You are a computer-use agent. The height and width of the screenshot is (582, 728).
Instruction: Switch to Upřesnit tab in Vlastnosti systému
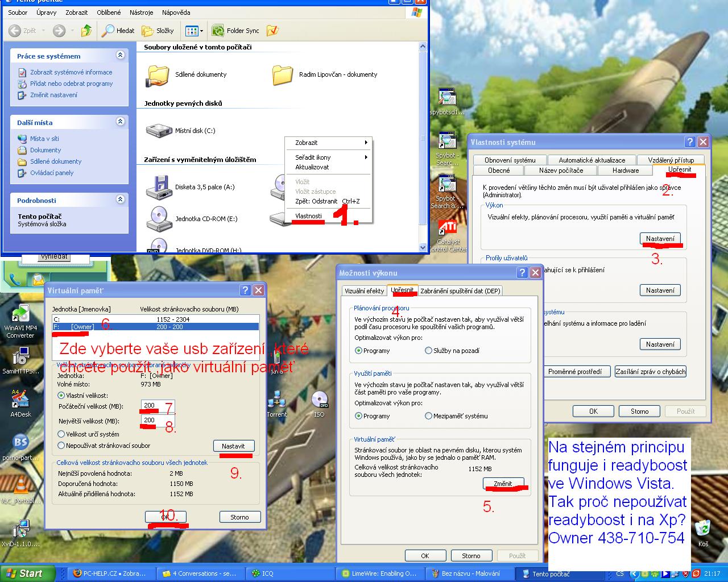coord(680,169)
